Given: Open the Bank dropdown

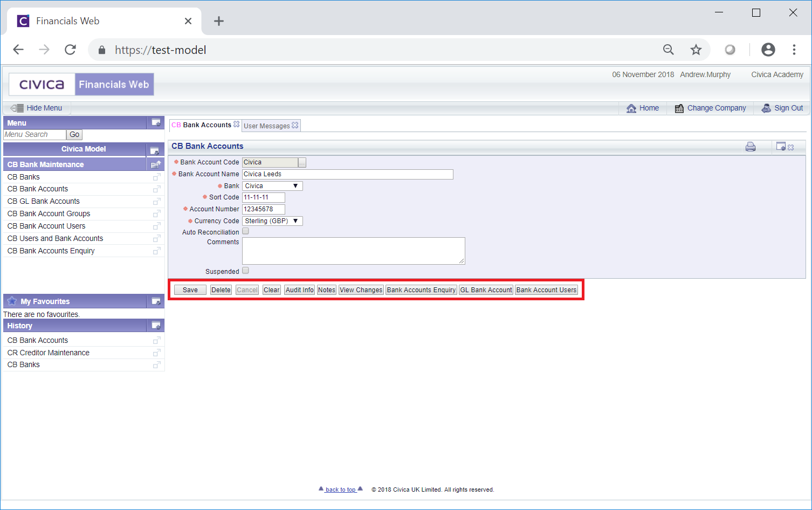Looking at the screenshot, I should (x=272, y=186).
